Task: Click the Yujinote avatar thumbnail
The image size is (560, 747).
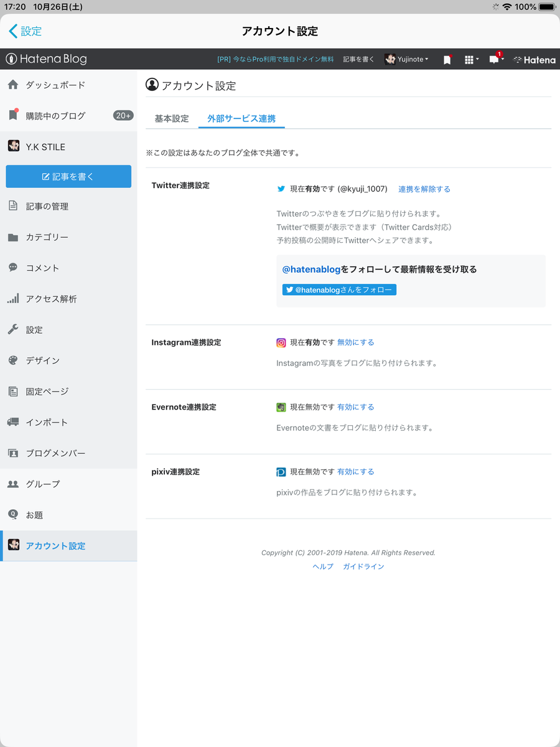Action: coord(390,60)
